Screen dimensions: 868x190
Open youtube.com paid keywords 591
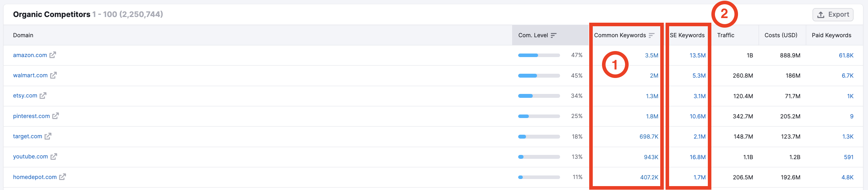pyautogui.click(x=848, y=157)
